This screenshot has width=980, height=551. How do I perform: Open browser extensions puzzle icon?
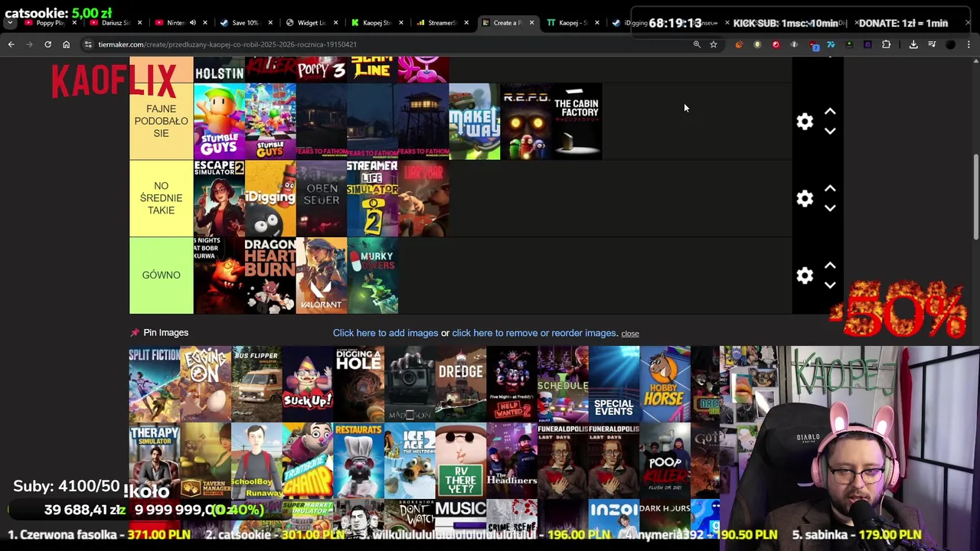[x=886, y=44]
